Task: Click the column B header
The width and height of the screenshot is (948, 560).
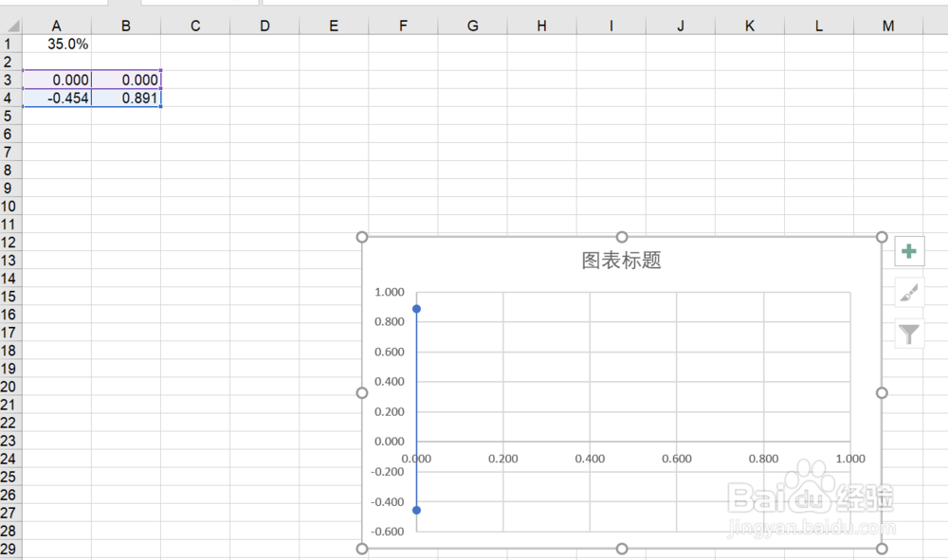Action: [x=126, y=26]
